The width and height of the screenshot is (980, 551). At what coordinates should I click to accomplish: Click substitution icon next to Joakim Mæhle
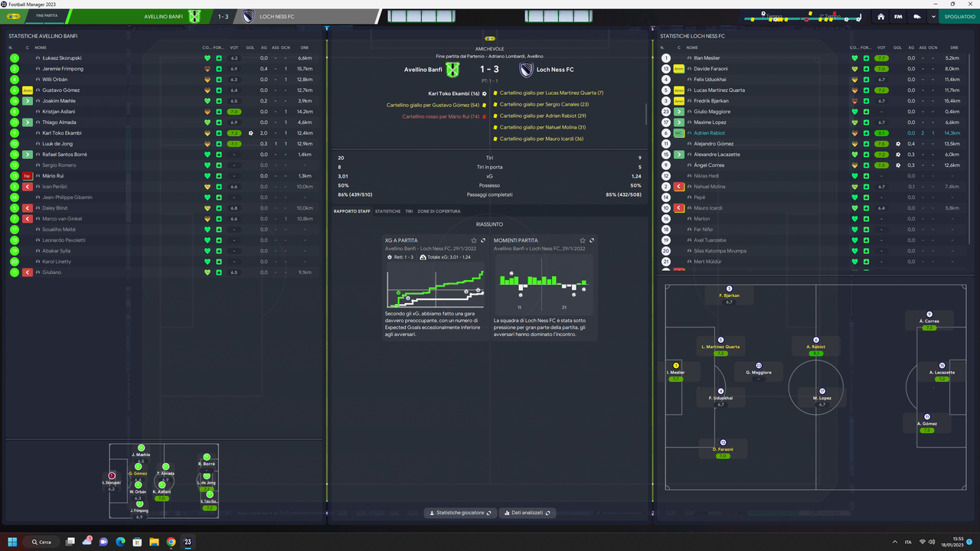[28, 101]
